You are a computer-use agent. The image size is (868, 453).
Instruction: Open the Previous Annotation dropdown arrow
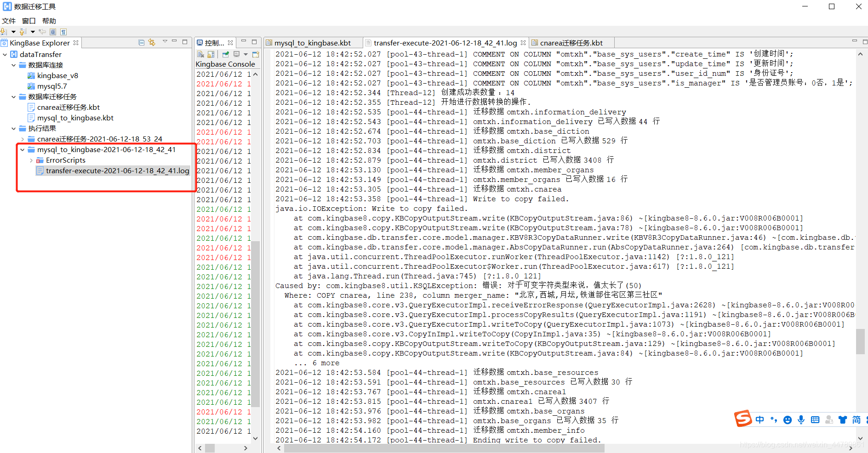33,32
